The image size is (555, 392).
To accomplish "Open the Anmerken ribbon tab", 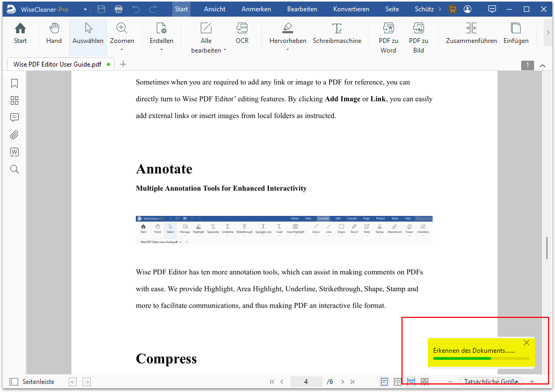I will 256,9.
